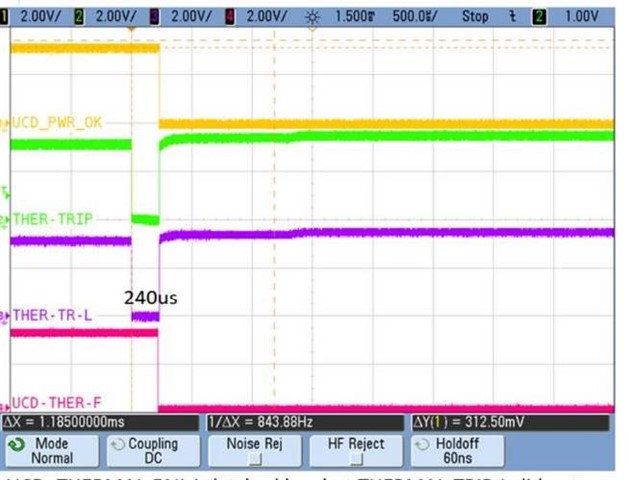Click the rising-edge trigger symbol
Viewport: 628px width, 480px height.
[x=512, y=16]
